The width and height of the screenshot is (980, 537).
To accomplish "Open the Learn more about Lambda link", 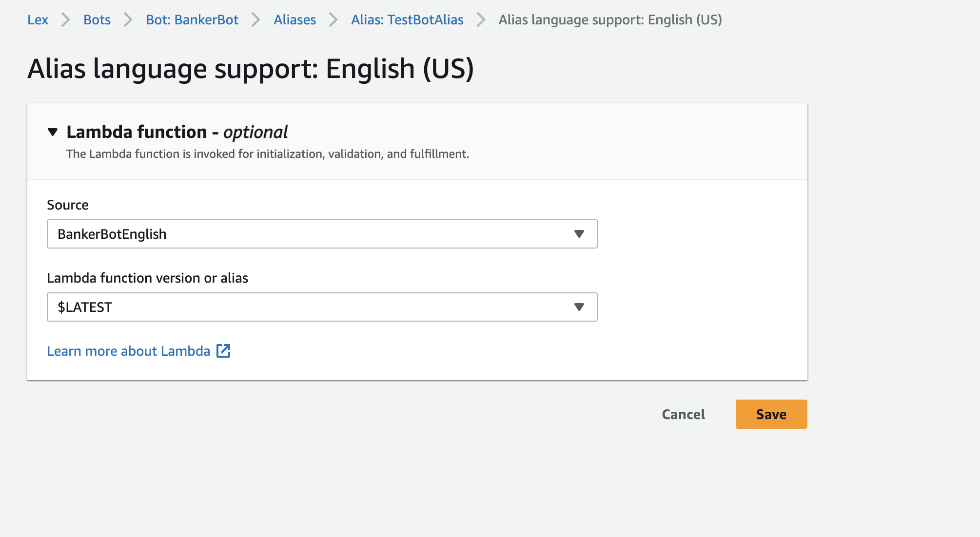I will point(128,351).
